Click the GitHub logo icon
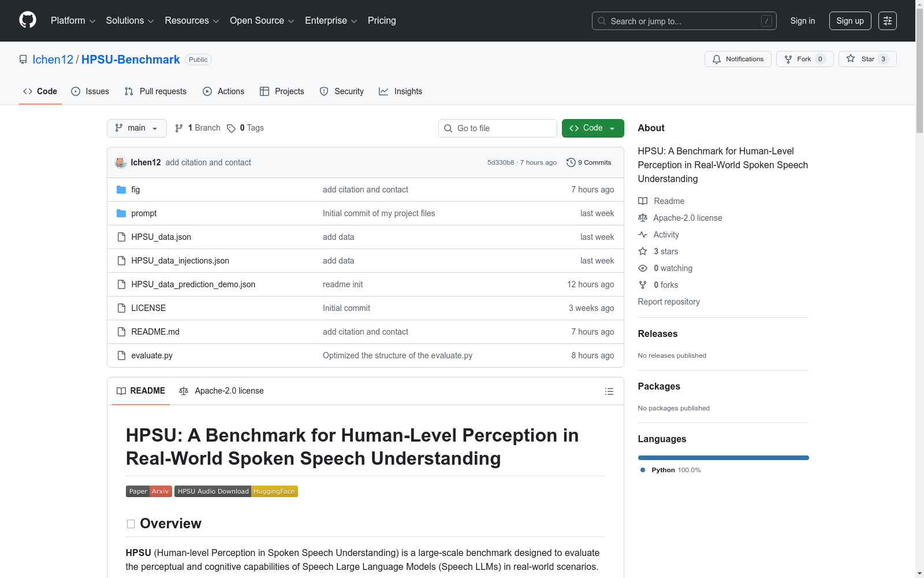 [28, 20]
